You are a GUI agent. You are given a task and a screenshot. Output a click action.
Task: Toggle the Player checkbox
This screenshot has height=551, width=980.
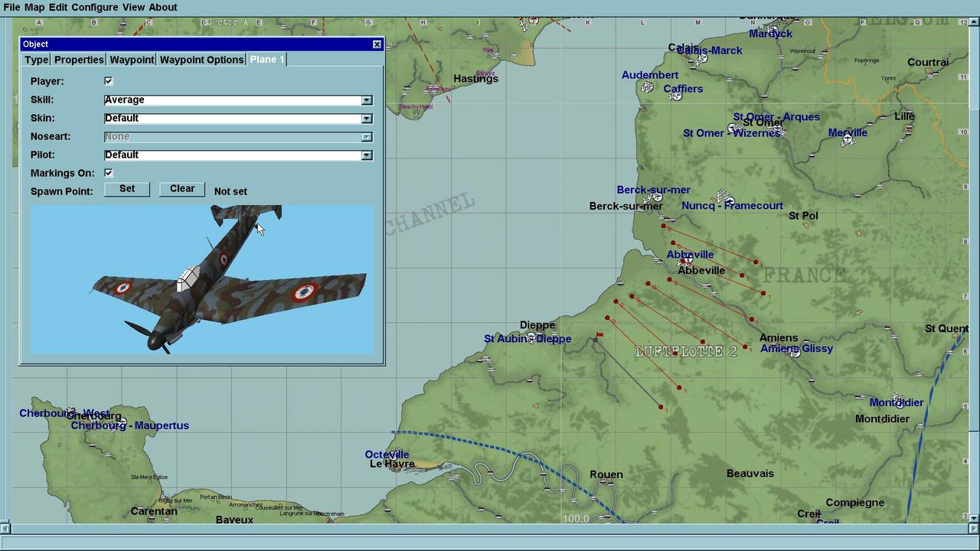(109, 81)
